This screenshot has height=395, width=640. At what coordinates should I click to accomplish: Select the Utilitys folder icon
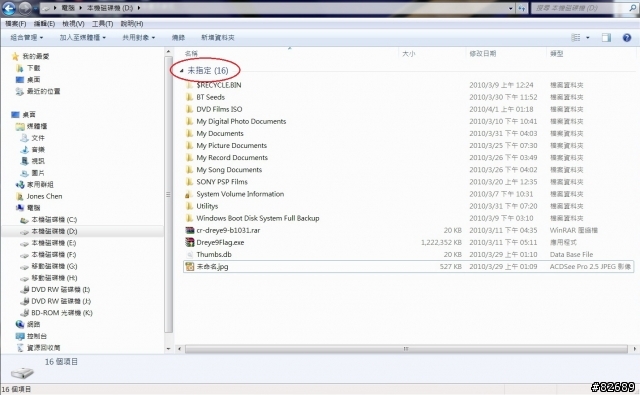pyautogui.click(x=189, y=206)
